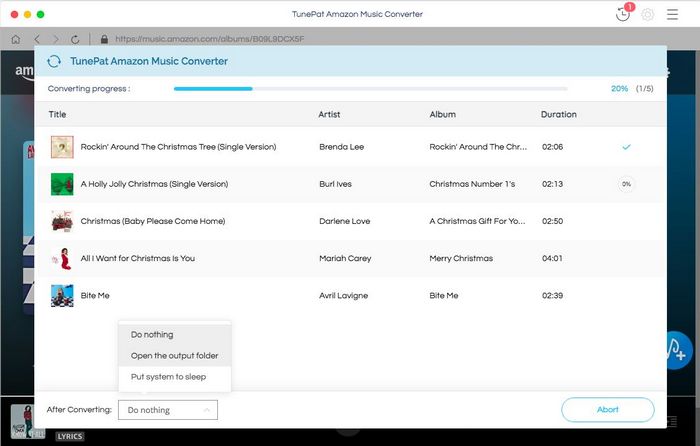
Task: Select Rockin' Around The Christmas Tree title
Action: pyautogui.click(x=178, y=147)
